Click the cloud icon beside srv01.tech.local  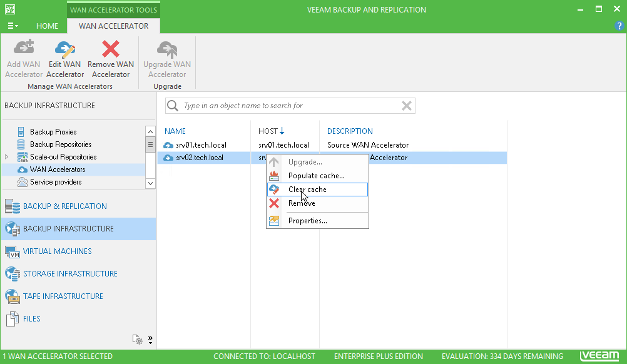coord(168,145)
